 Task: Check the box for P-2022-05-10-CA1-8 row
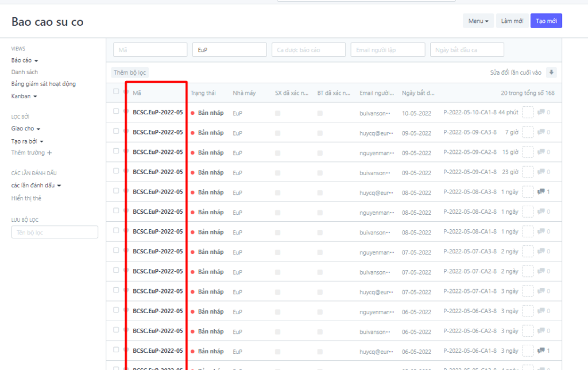pyautogui.click(x=117, y=111)
